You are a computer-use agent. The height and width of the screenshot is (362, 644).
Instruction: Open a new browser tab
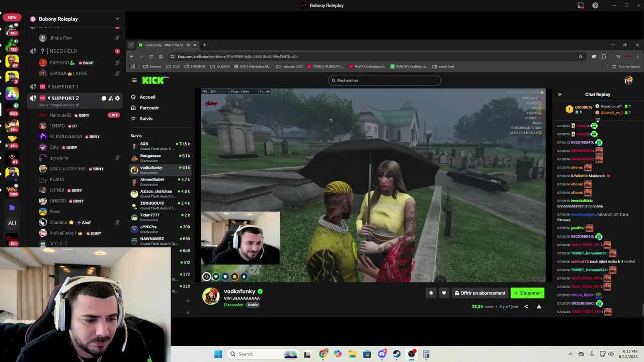tap(204, 45)
